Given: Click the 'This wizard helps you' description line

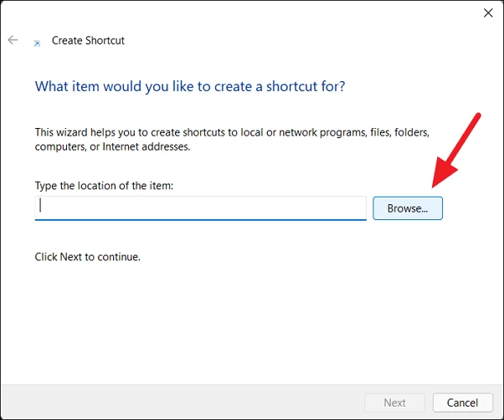Looking at the screenshot, I should (x=231, y=132).
